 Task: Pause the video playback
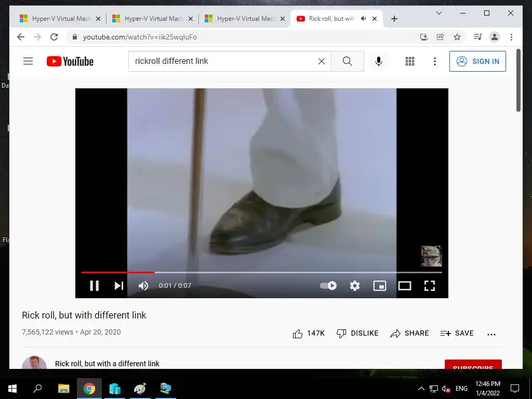click(95, 286)
